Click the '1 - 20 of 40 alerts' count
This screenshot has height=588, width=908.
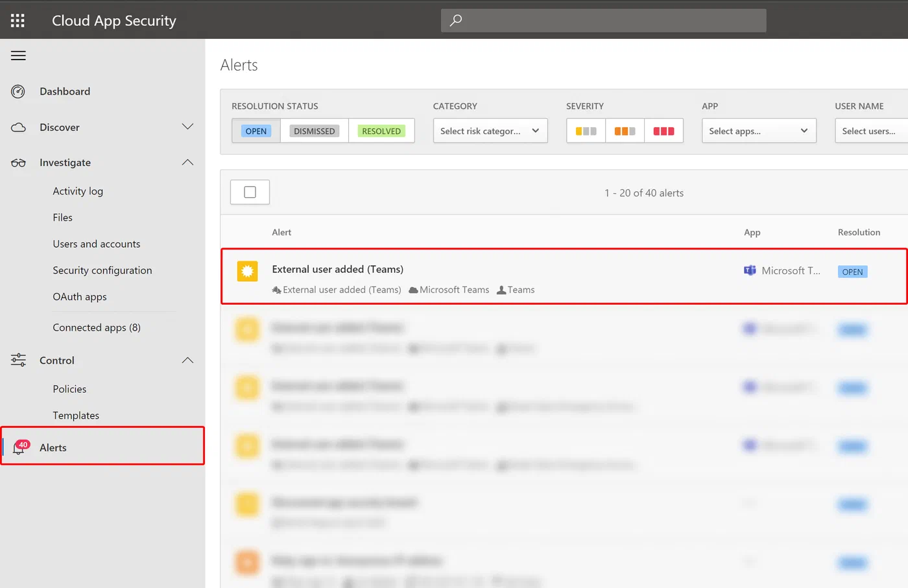(x=644, y=193)
